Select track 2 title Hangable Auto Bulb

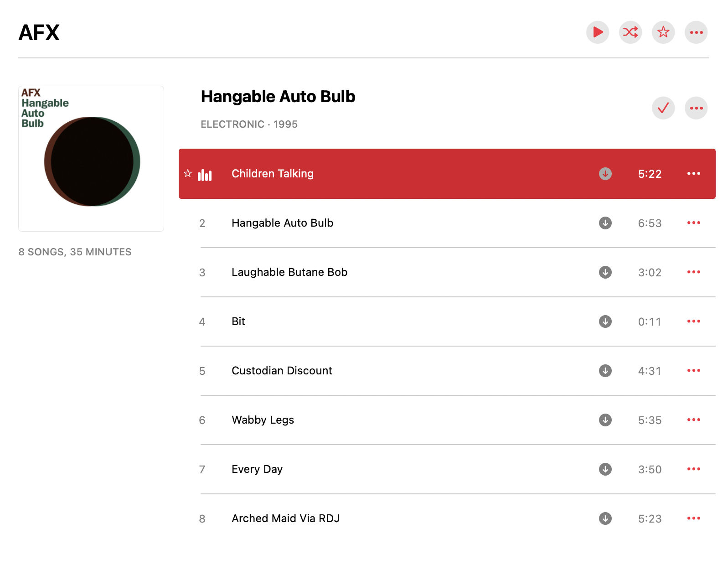coord(282,223)
